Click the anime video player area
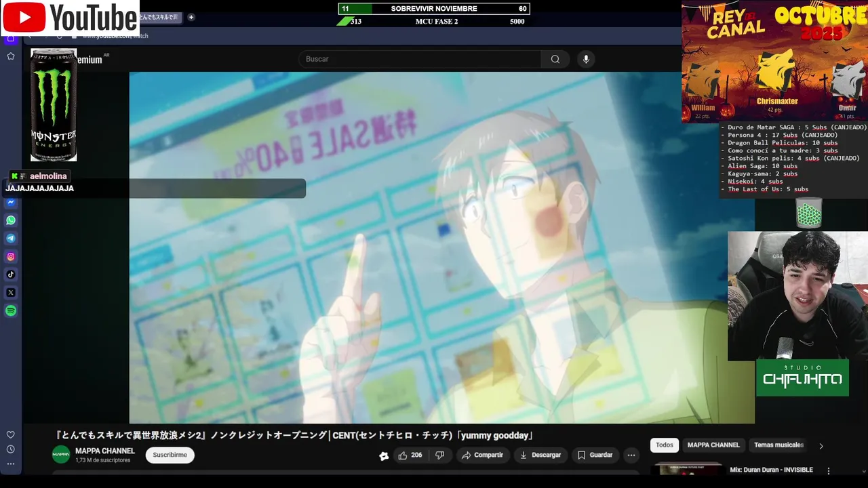 click(x=441, y=247)
